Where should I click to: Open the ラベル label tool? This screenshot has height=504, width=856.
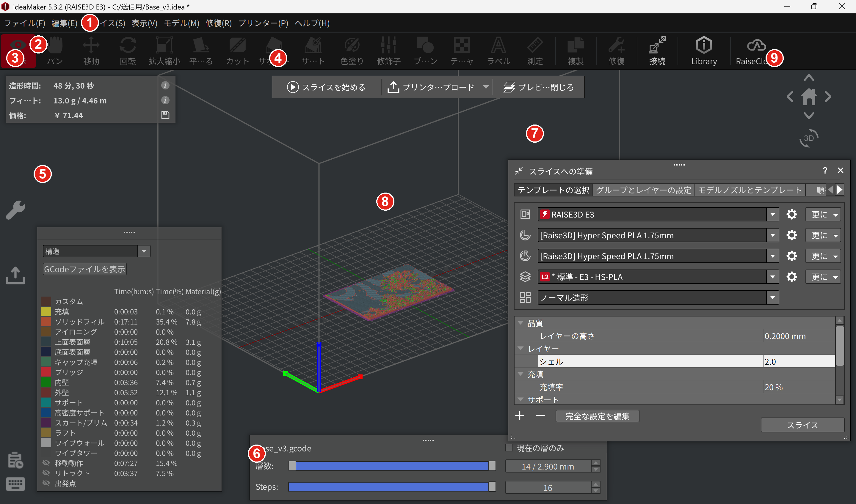[498, 51]
